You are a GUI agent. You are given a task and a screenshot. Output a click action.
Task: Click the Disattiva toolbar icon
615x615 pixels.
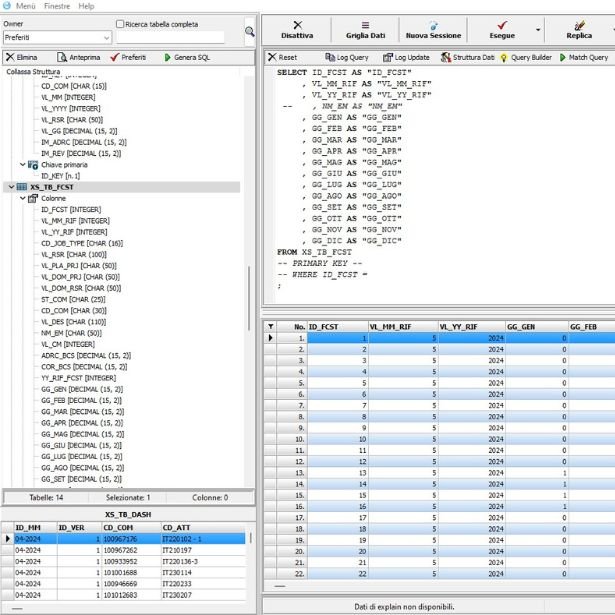(297, 29)
